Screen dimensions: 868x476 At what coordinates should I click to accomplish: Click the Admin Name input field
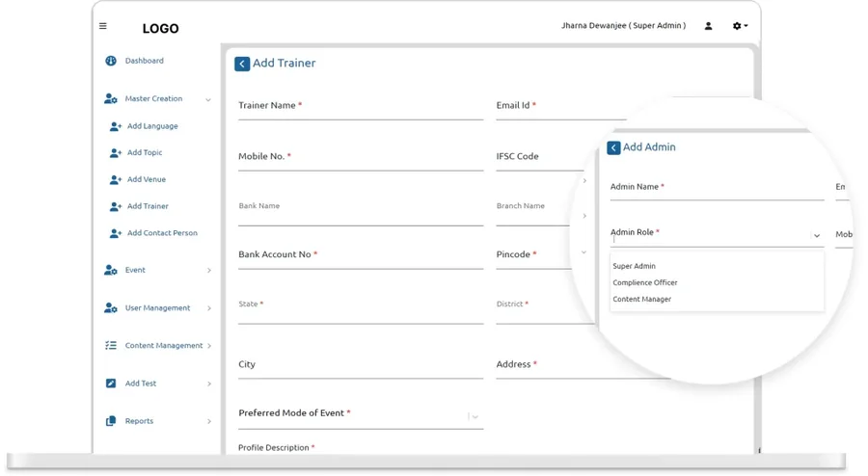717,190
